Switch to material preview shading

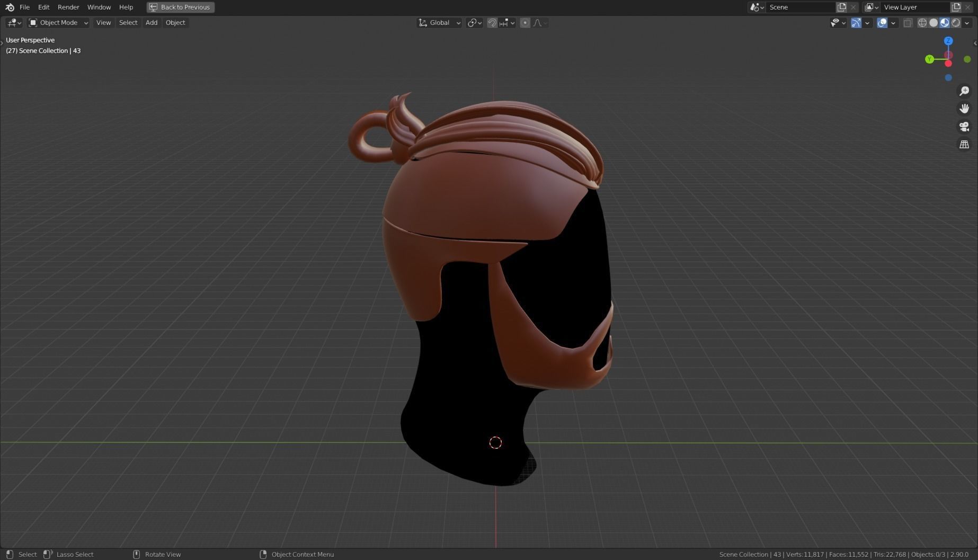pyautogui.click(x=945, y=23)
